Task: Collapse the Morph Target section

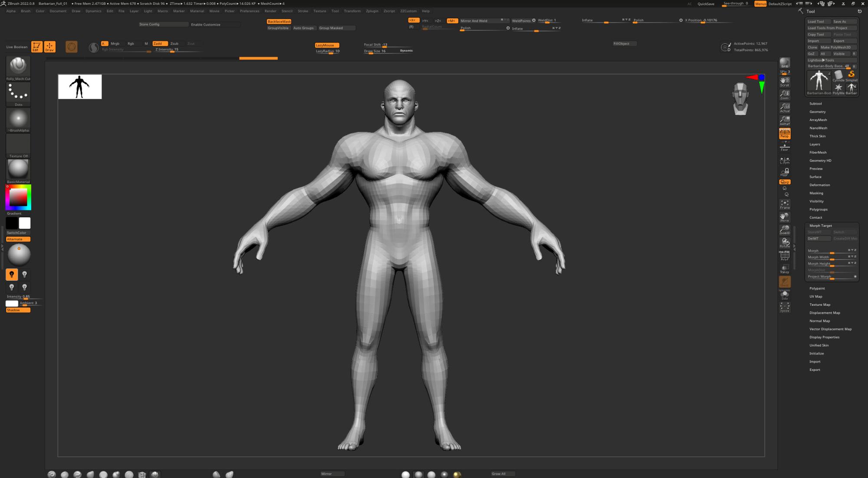Action: click(x=821, y=226)
